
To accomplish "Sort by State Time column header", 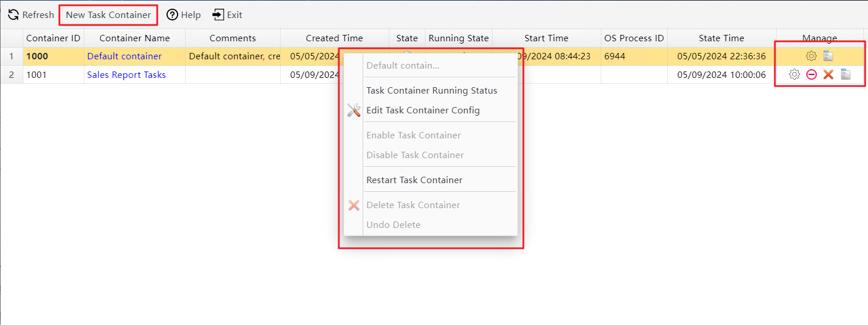I will [x=722, y=38].
